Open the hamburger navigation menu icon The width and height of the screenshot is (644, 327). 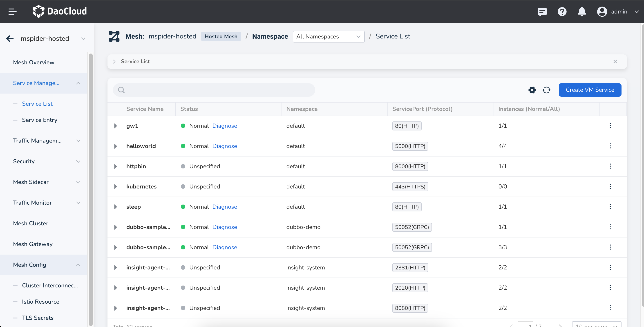13,11
